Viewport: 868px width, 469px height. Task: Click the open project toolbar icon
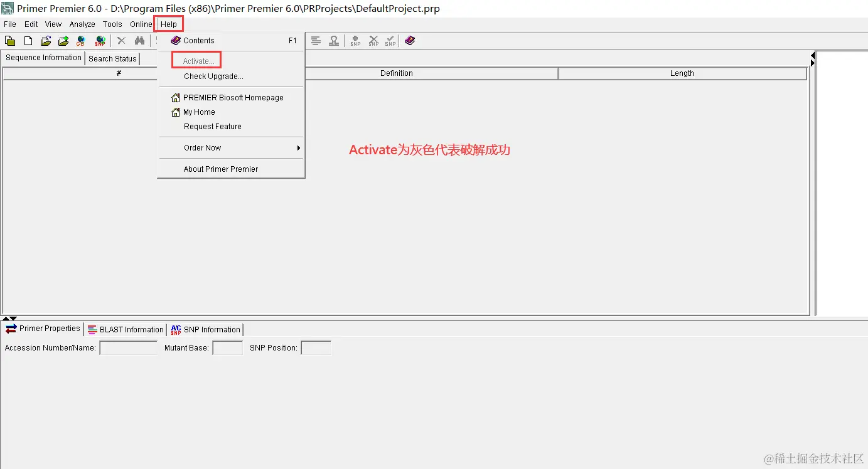(x=10, y=41)
